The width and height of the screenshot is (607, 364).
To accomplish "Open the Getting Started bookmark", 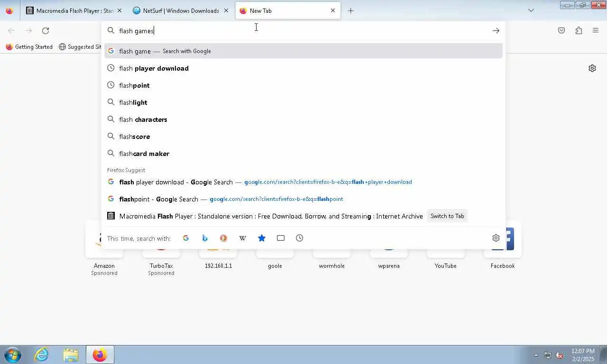I will point(29,47).
